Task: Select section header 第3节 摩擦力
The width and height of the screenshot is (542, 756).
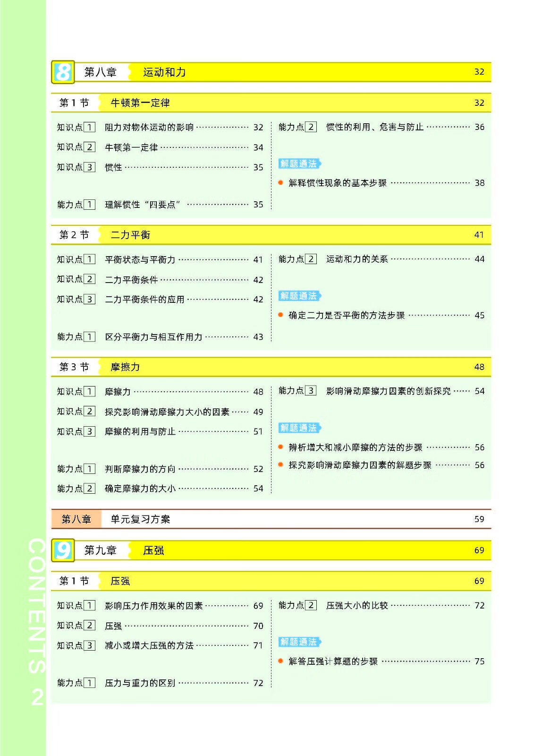Action: pos(271,367)
